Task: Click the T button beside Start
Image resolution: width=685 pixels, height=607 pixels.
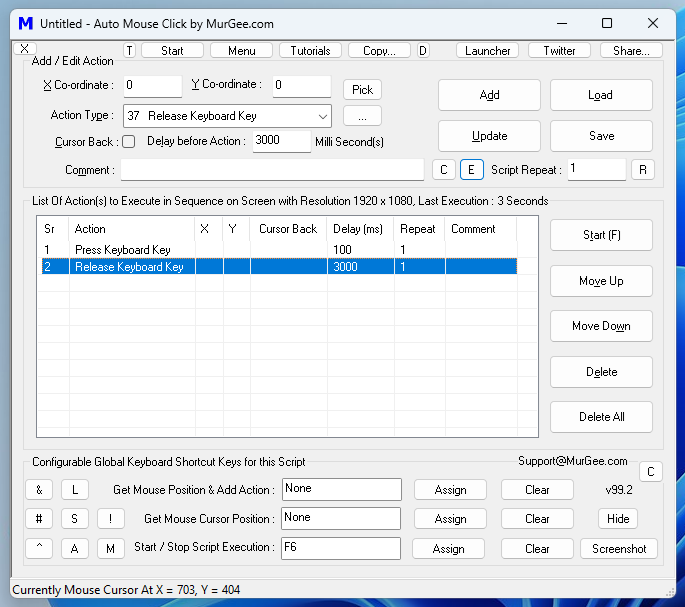Action: 129,51
